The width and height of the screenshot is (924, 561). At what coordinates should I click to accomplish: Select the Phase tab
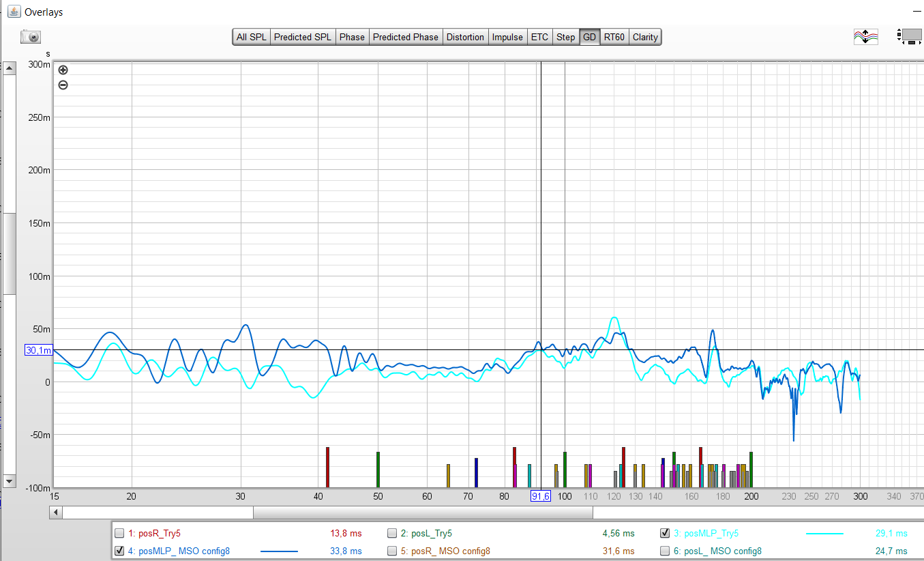(352, 37)
